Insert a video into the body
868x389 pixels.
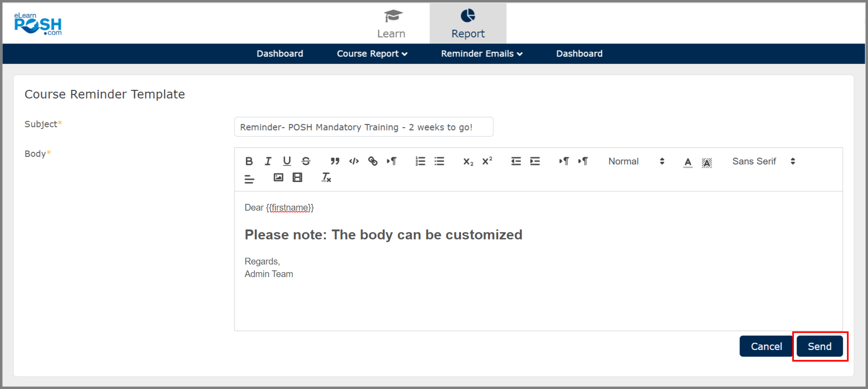click(x=297, y=177)
